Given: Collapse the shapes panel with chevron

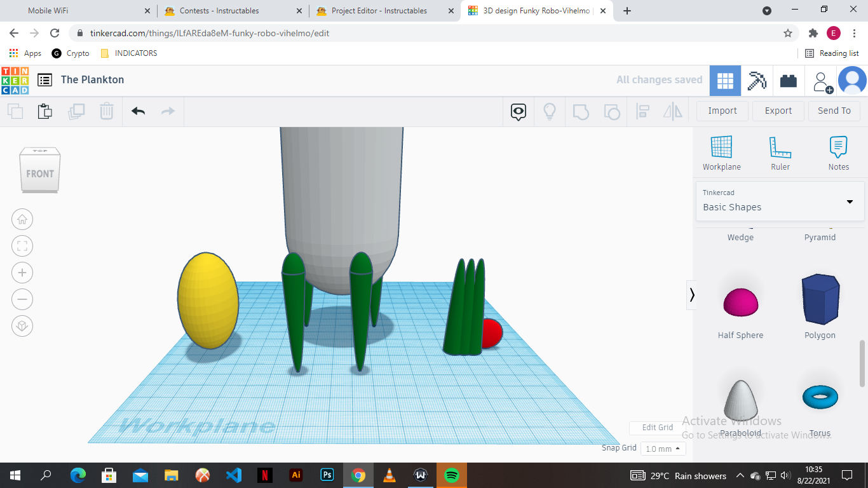Looking at the screenshot, I should click(692, 295).
